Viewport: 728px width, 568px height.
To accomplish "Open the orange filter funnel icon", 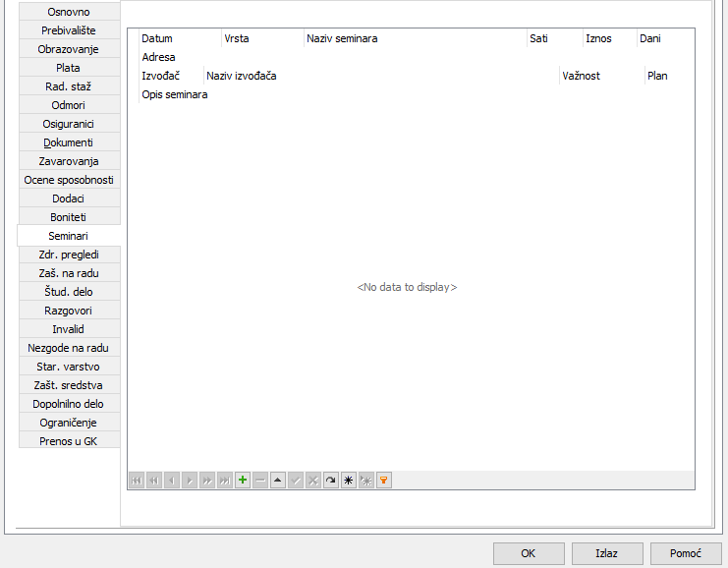I will [384, 481].
